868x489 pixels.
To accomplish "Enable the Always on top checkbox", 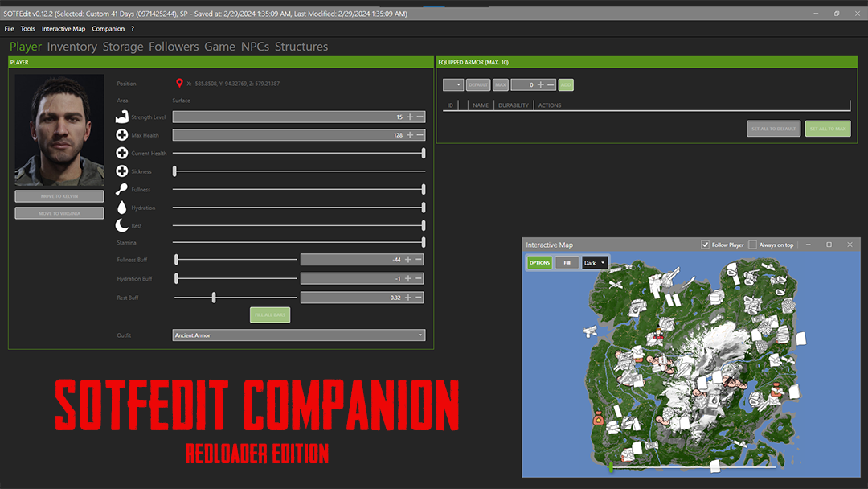I will 752,244.
